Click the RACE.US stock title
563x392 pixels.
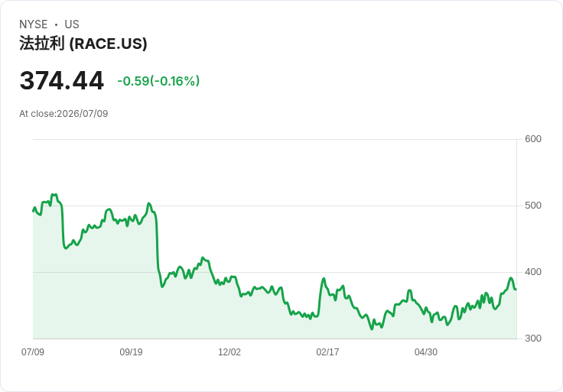tap(83, 44)
